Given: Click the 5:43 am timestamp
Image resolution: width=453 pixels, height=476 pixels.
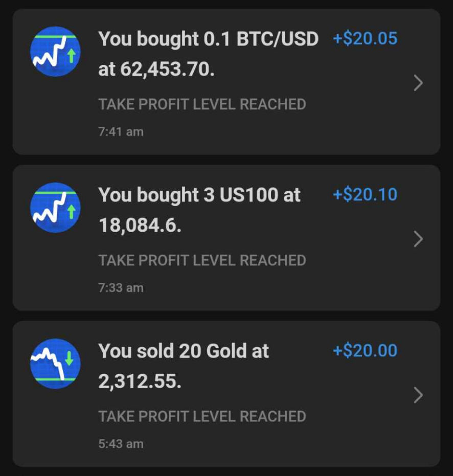Looking at the screenshot, I should pos(121,444).
